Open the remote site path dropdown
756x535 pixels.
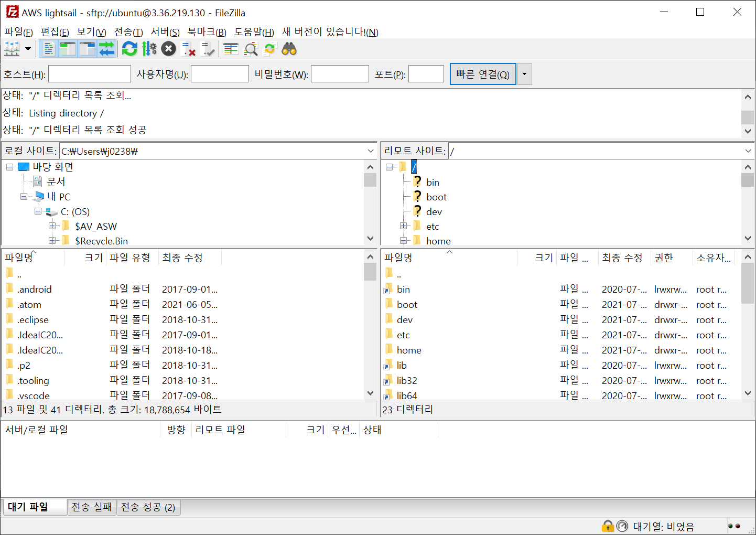748,151
